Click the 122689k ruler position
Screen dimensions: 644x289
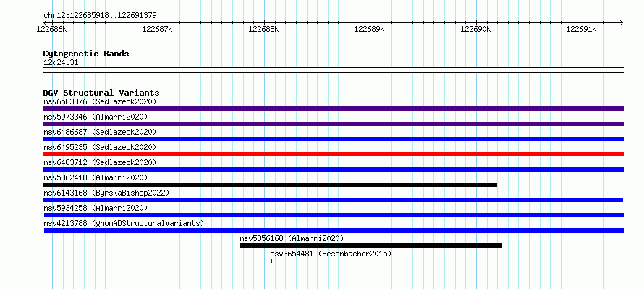click(x=369, y=29)
